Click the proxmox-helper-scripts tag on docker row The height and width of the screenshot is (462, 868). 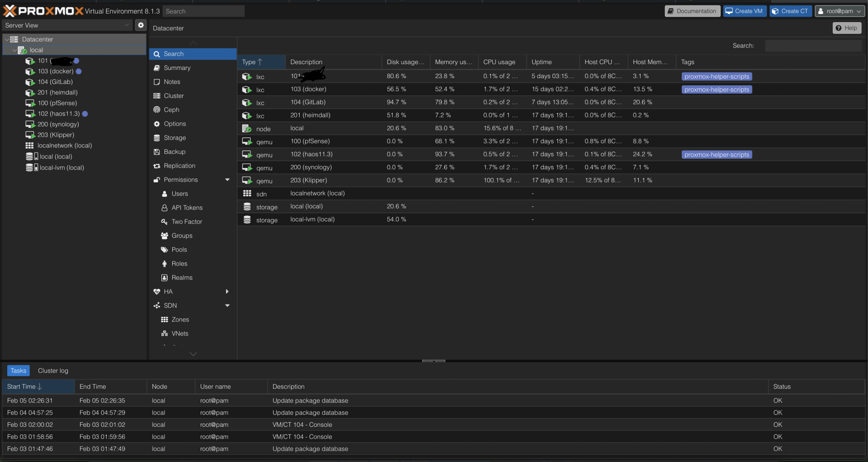point(717,89)
